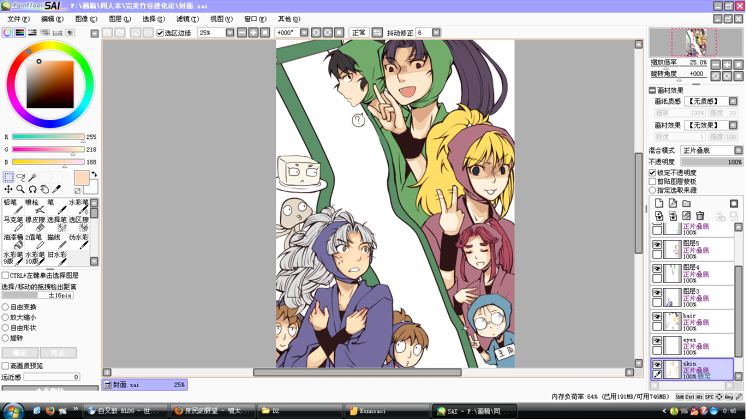The width and height of the screenshot is (746, 420).
Task: Select the eyedropper color picker tool
Action: [56, 189]
